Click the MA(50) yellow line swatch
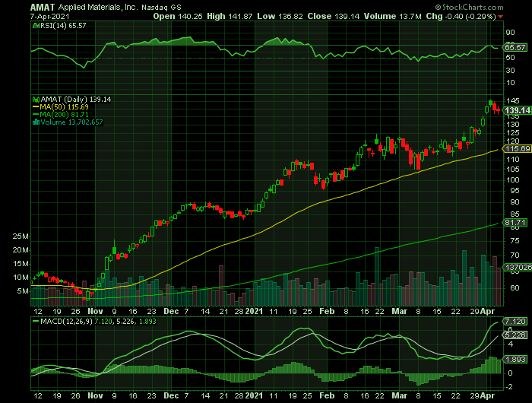This screenshot has width=532, height=403. pos(34,106)
